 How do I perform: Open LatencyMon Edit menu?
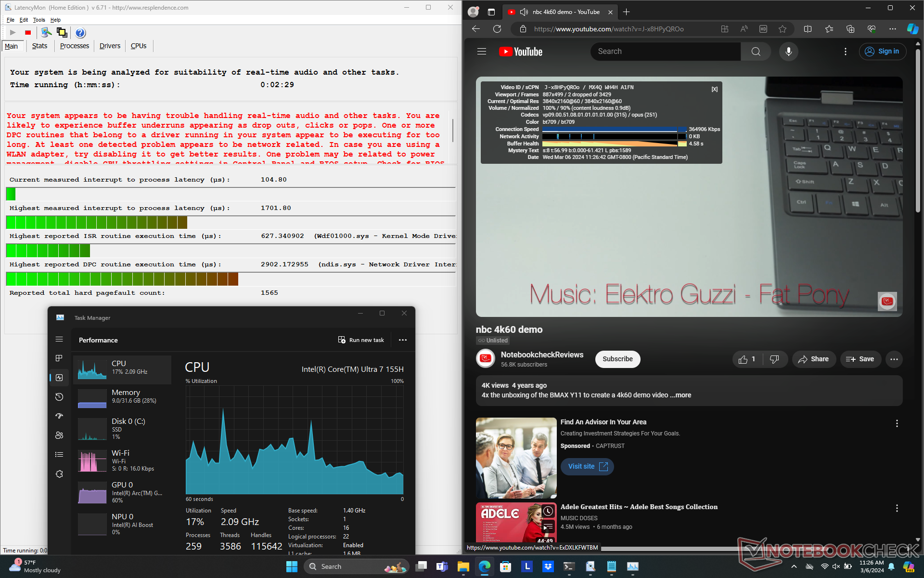(24, 20)
